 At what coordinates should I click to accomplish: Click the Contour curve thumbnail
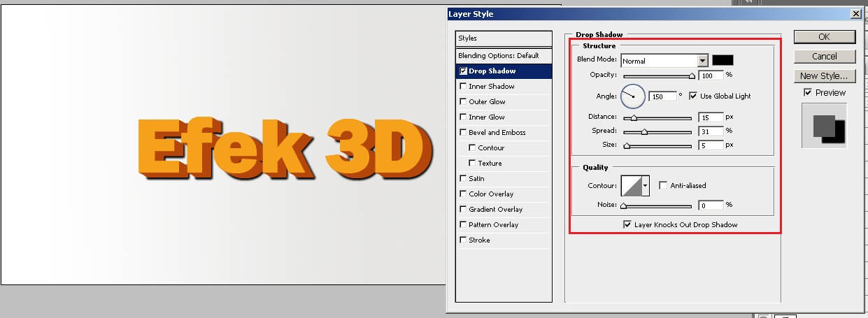[x=631, y=185]
